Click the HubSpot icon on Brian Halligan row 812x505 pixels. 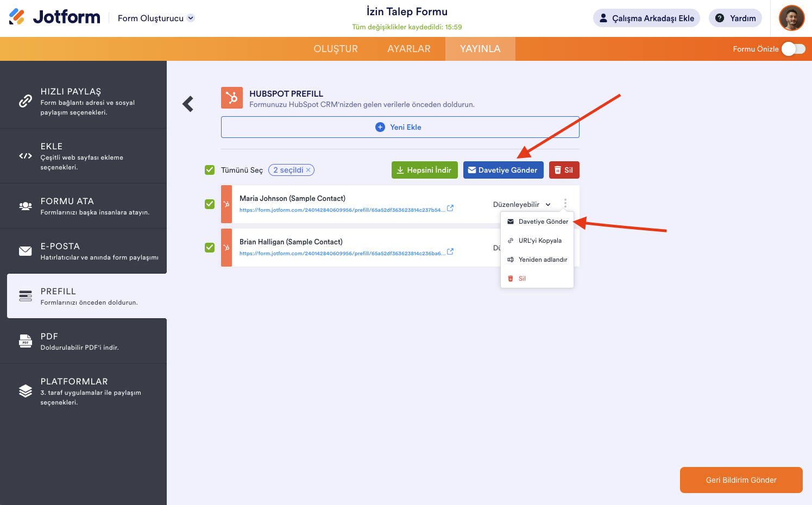[x=226, y=248]
